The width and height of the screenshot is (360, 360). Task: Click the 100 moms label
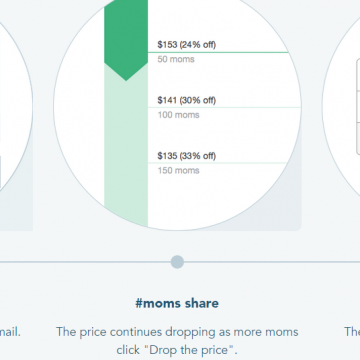point(179,115)
